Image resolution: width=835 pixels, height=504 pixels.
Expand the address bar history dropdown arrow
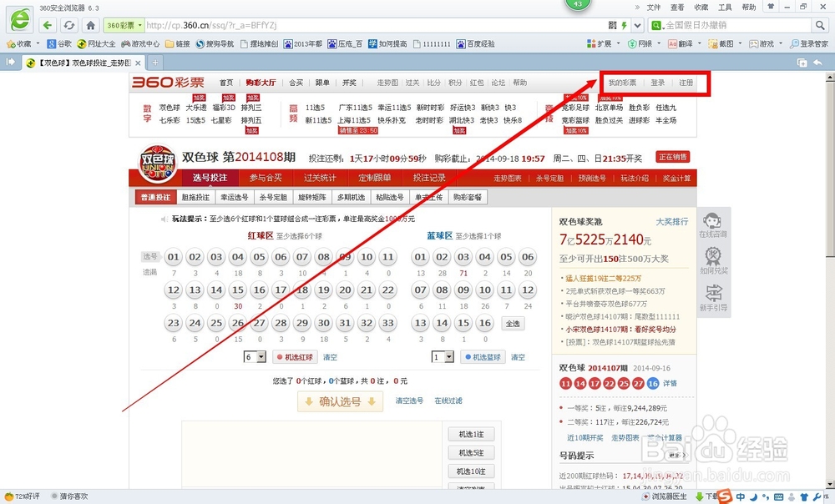pyautogui.click(x=638, y=25)
